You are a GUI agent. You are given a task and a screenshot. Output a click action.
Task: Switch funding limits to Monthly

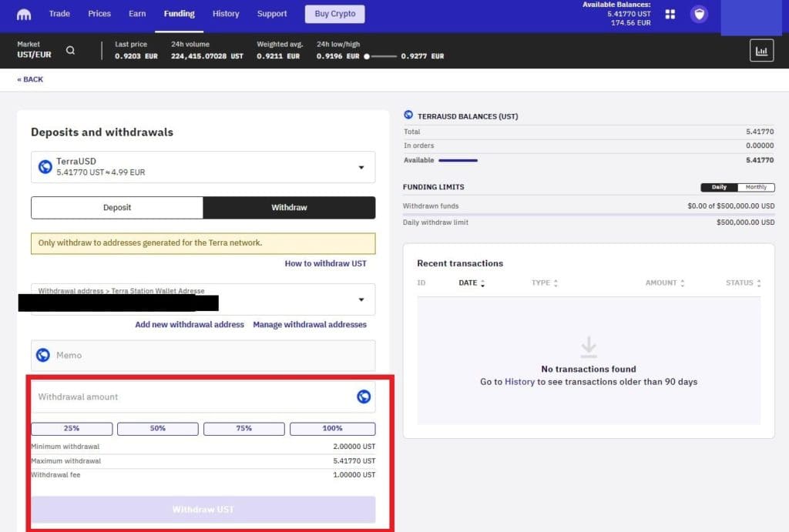pyautogui.click(x=756, y=187)
